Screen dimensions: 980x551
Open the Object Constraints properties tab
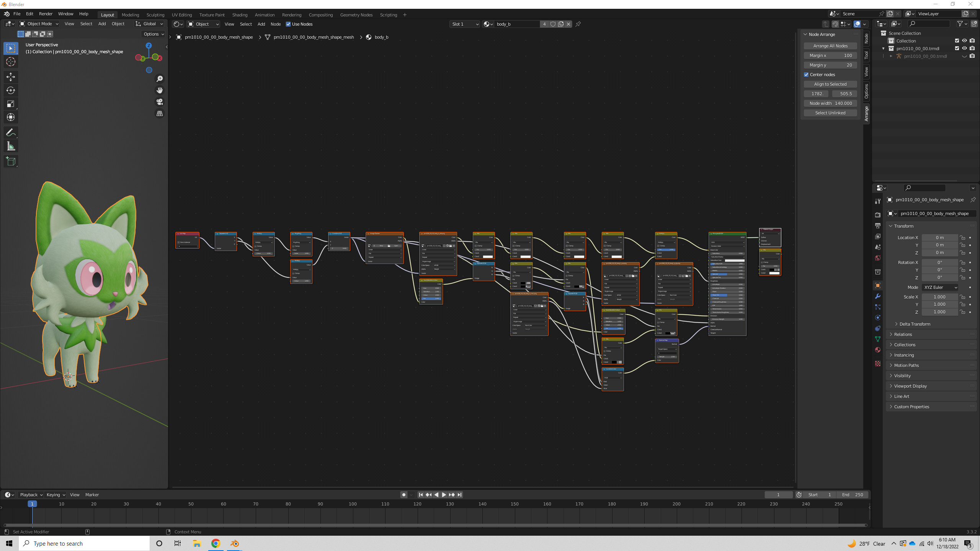[x=878, y=328]
